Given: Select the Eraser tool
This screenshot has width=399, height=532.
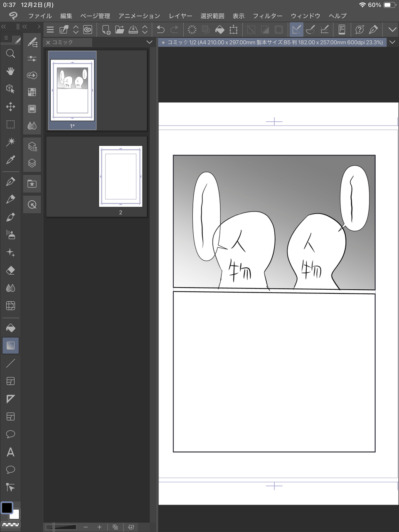Looking at the screenshot, I should [10, 271].
